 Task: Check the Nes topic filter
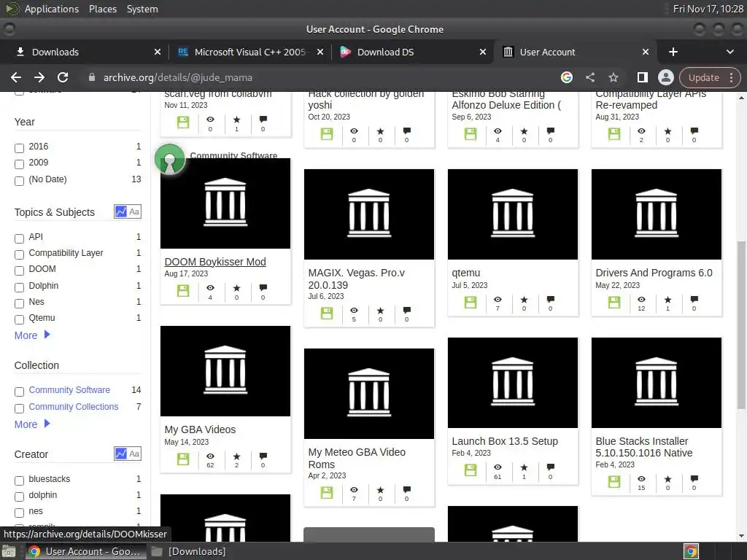pyautogui.click(x=19, y=303)
